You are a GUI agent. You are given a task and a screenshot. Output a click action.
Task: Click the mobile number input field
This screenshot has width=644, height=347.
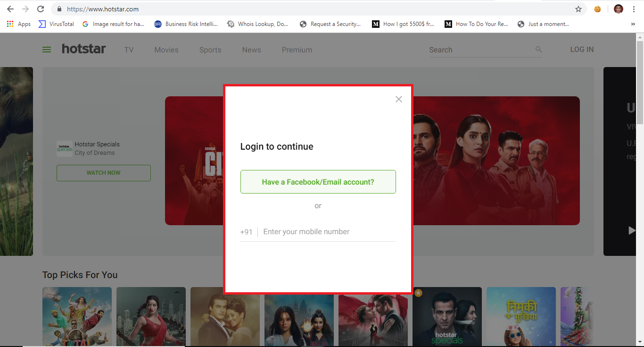(x=329, y=232)
